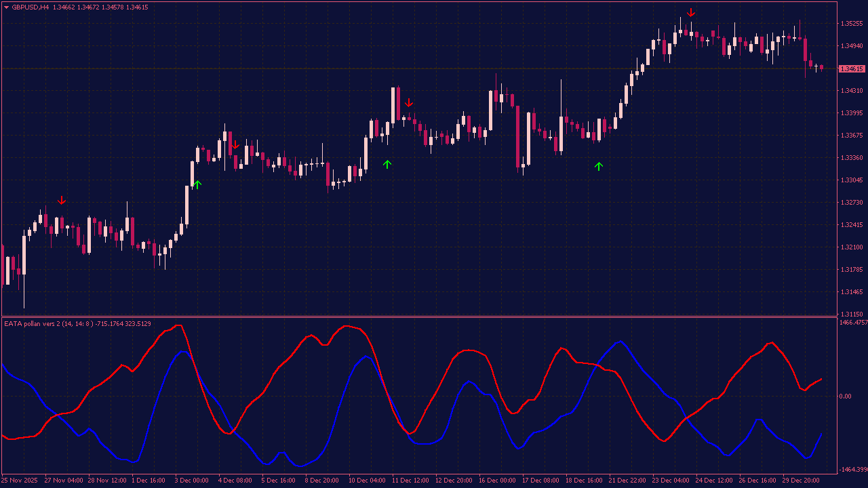
Task: Select the GBPUSD,H4 symbol title
Action: [32, 5]
